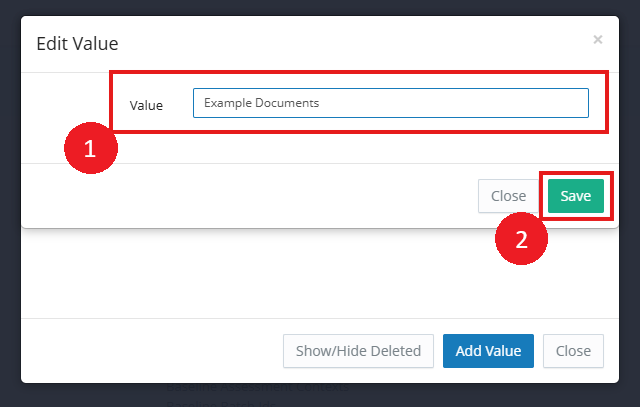Save the edited value
This screenshot has width=640, height=407.
(575, 196)
